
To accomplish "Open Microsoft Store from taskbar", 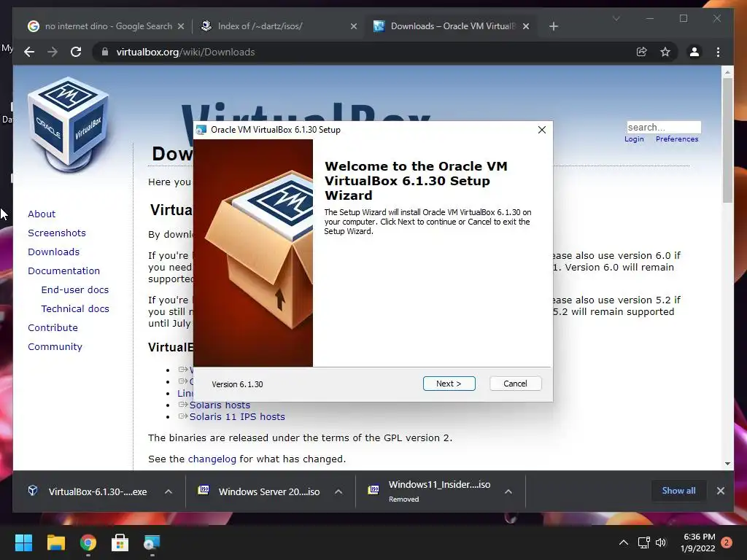I will 120,542.
